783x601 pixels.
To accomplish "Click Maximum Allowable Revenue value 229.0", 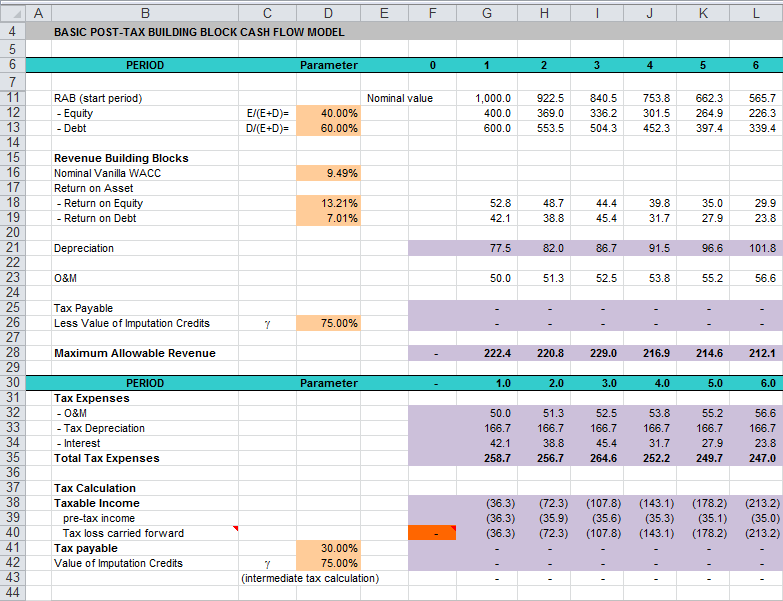I will (603, 353).
